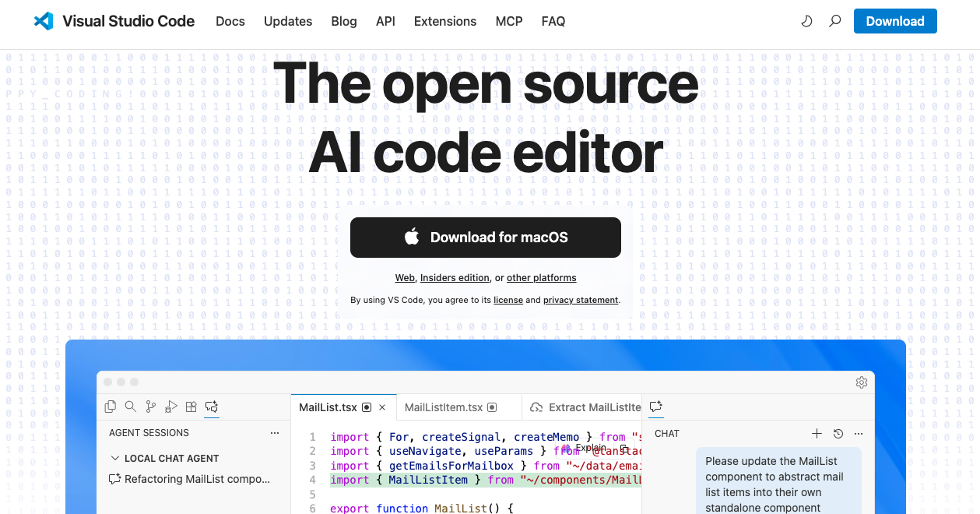
Task: Open the Run and Debug panel
Action: click(170, 407)
